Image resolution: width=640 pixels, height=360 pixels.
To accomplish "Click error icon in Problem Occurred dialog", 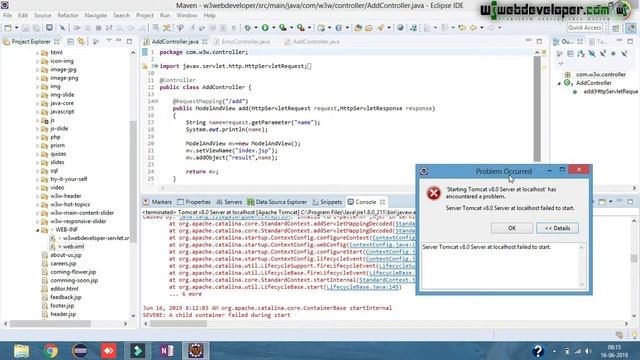I will click(433, 193).
